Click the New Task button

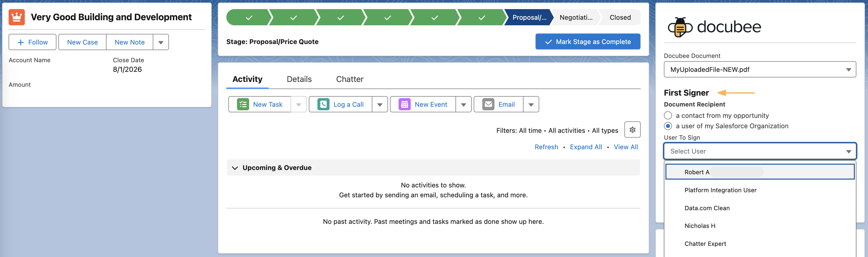click(259, 104)
